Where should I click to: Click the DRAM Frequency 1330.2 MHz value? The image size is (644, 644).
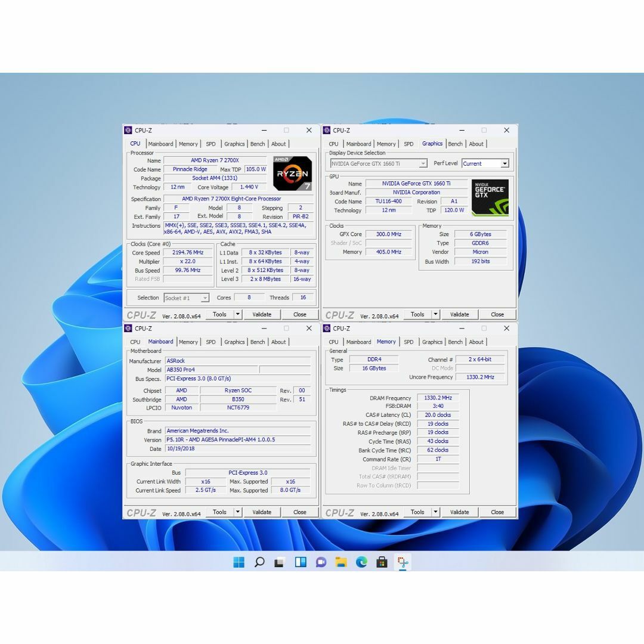(x=438, y=398)
